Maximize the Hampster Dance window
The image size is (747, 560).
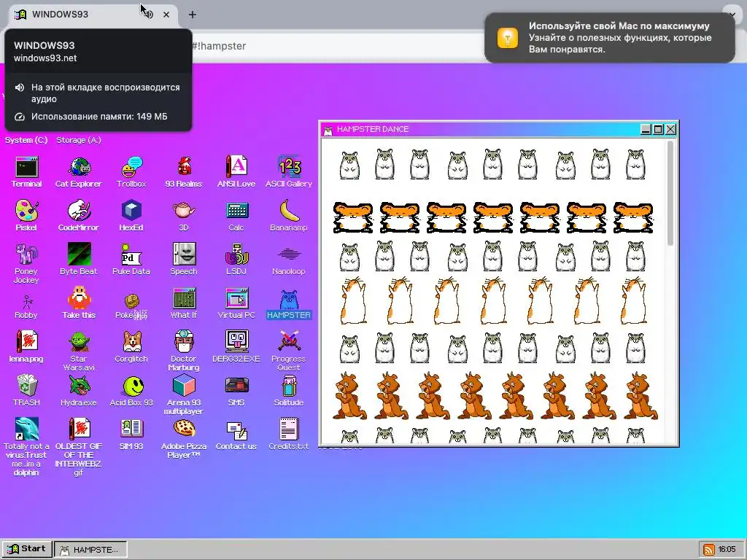(659, 130)
